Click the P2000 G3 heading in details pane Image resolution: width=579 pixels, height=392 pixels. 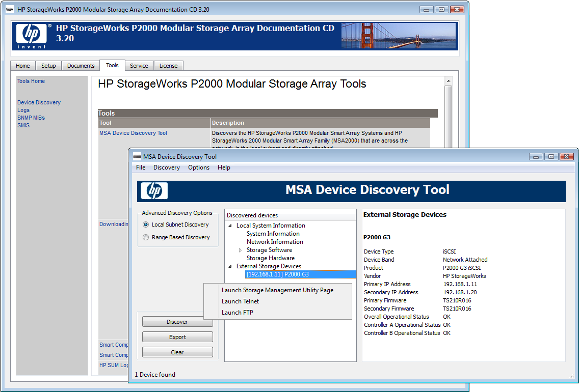377,237
